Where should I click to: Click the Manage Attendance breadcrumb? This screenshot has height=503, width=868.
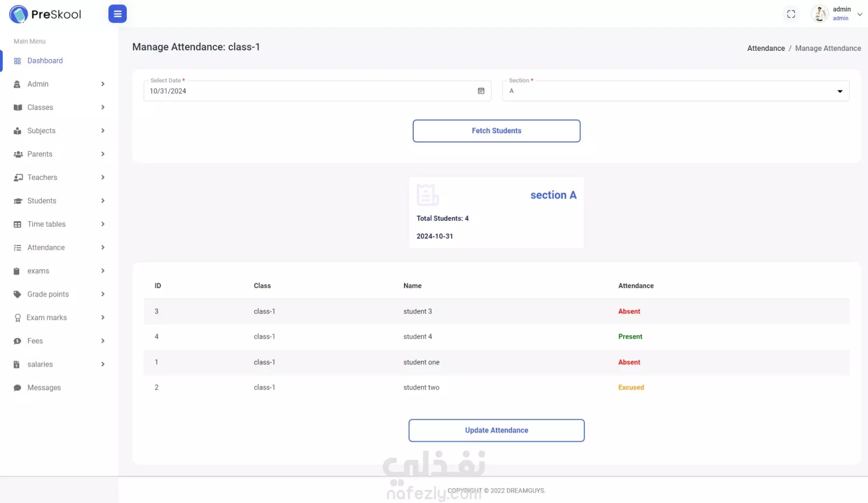tap(828, 48)
